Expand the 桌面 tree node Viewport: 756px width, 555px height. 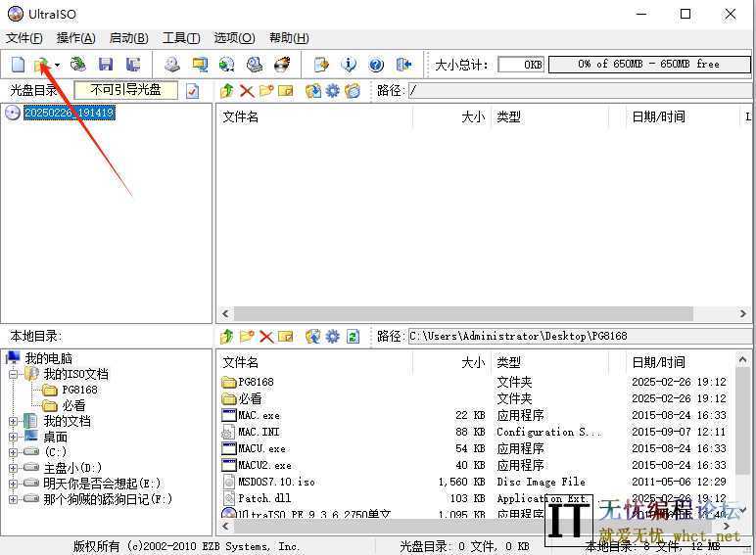click(x=14, y=437)
